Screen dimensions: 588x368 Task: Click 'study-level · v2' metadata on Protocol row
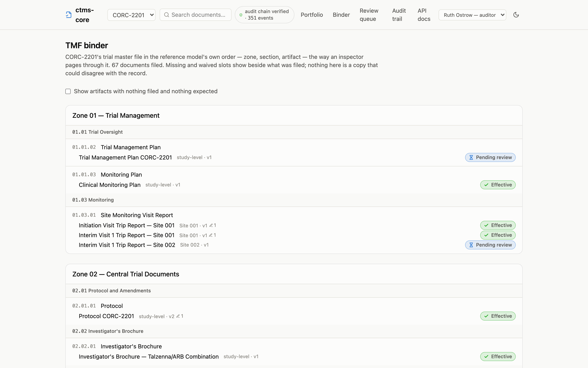(x=156, y=316)
